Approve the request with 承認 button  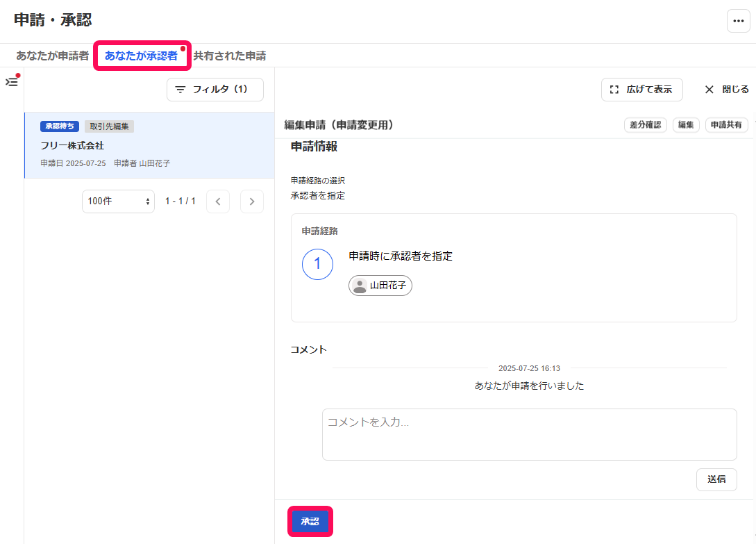pyautogui.click(x=310, y=521)
